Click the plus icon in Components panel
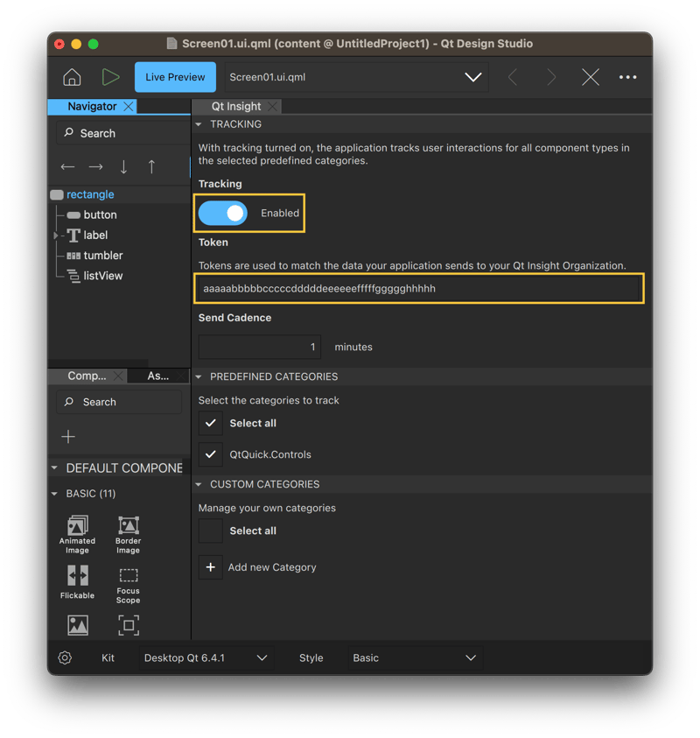Image resolution: width=700 pixels, height=738 pixels. 68,437
